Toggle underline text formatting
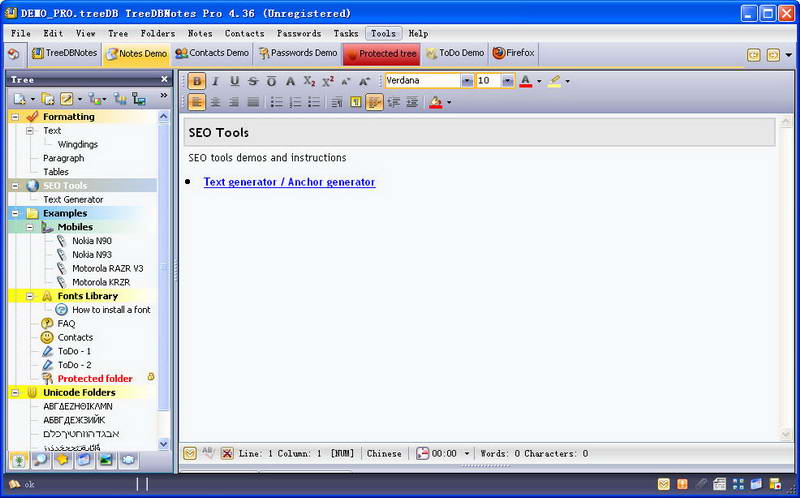 (x=234, y=81)
